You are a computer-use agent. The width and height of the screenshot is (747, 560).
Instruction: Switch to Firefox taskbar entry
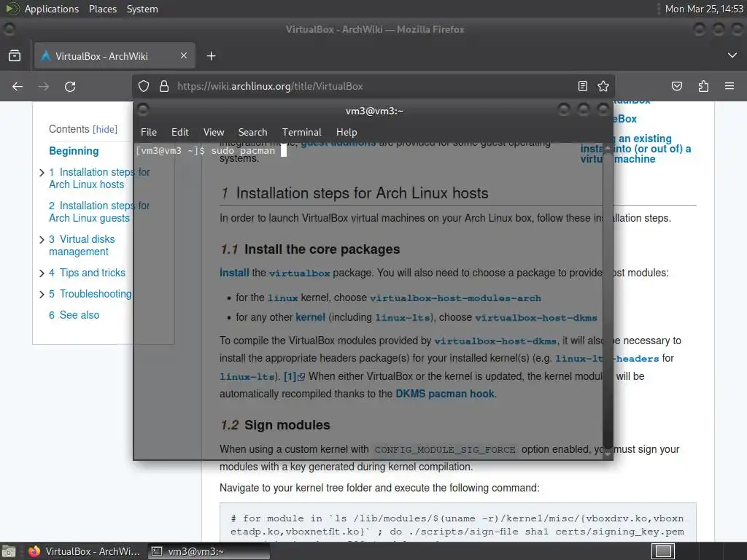pyautogui.click(x=85, y=551)
